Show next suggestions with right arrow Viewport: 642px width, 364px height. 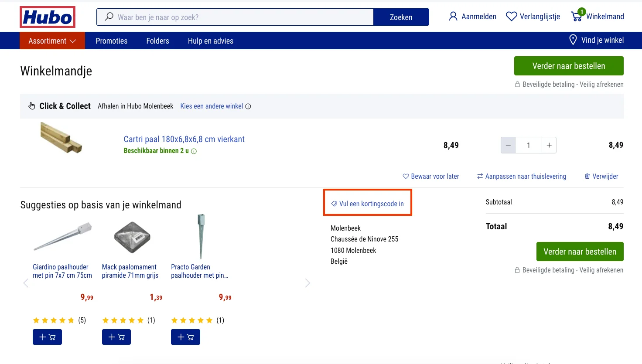[307, 283]
